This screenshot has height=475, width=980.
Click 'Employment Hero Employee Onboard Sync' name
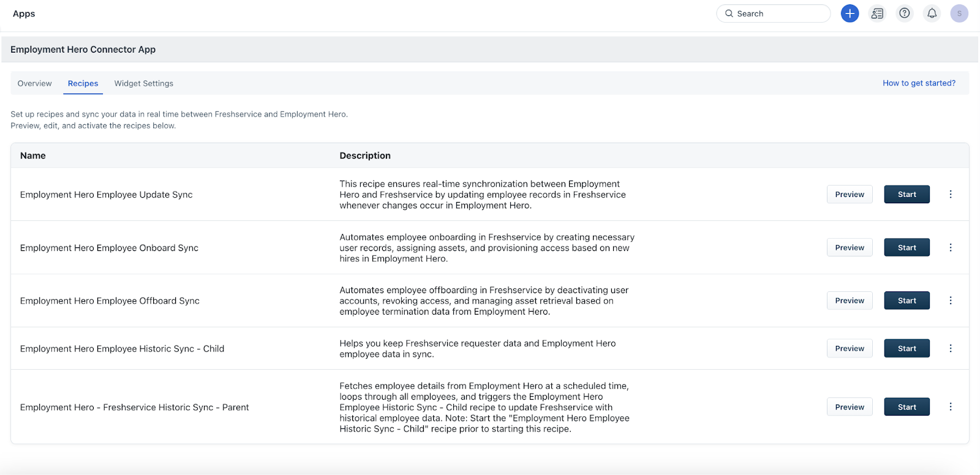[109, 248]
